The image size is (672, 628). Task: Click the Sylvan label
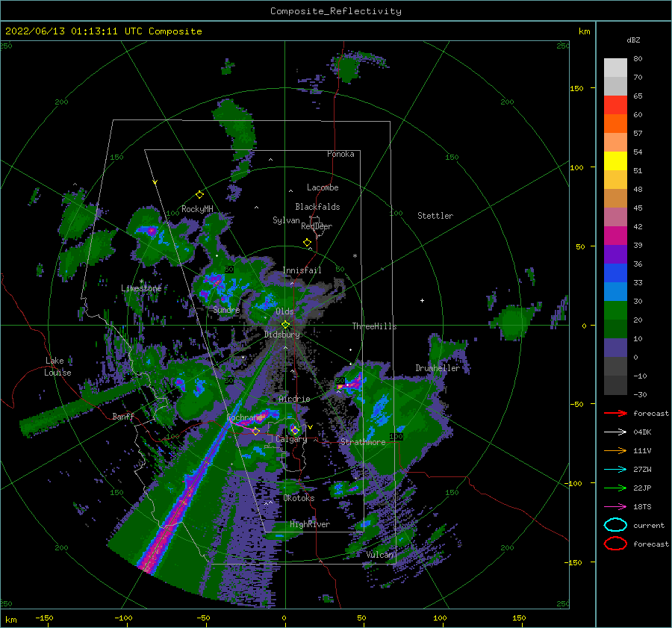(286, 220)
